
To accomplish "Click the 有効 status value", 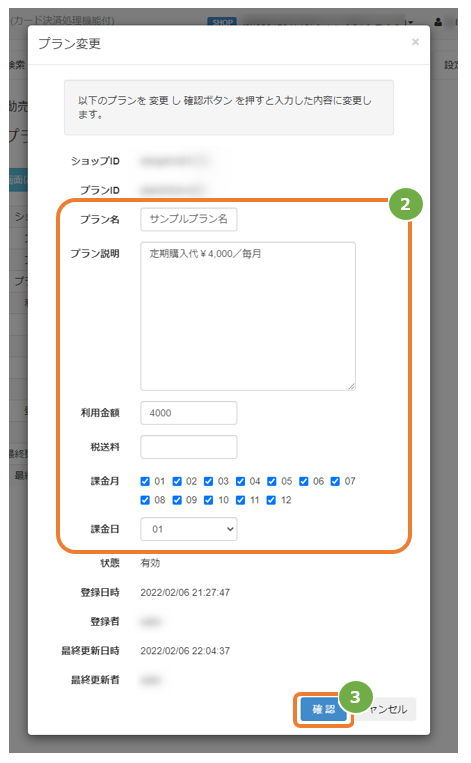I will pos(150,563).
